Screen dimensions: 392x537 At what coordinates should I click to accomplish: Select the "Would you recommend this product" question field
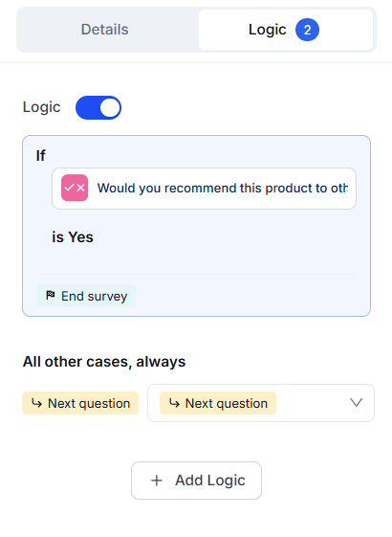tap(204, 189)
